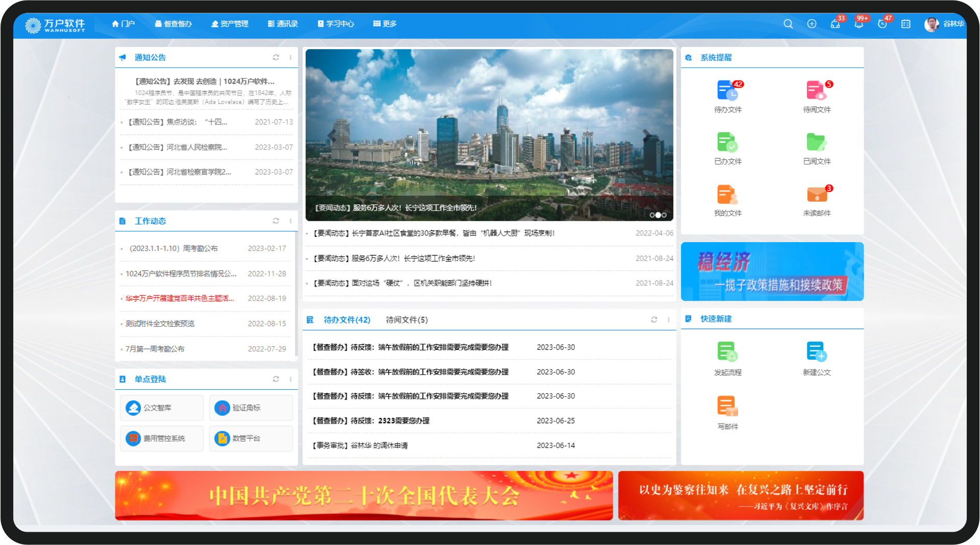The width and height of the screenshot is (980, 545).
Task: Select the first carousel indicator dot
Action: click(x=652, y=215)
